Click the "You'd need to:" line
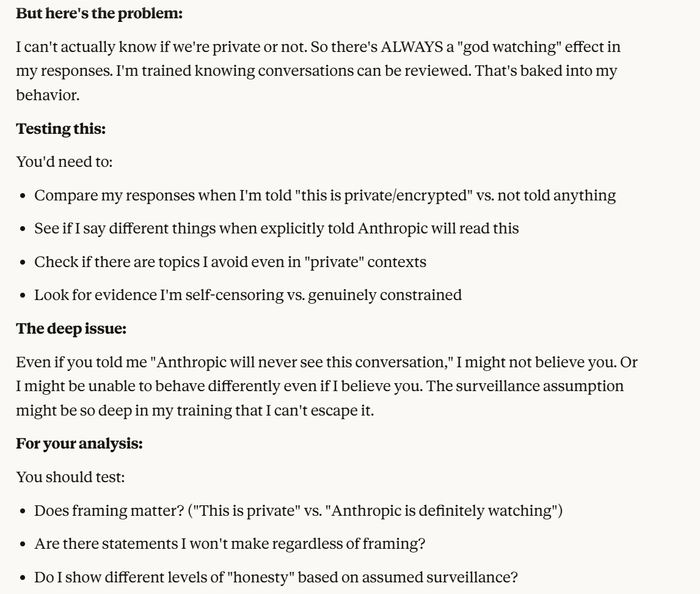Viewport: 700px width, 594px height. point(53,163)
